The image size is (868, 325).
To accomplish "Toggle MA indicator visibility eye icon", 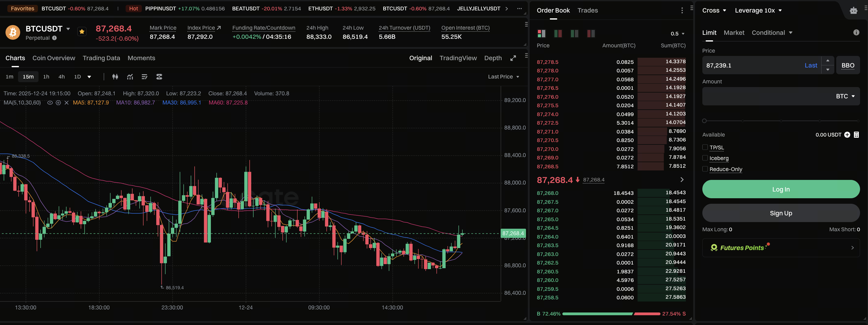I will point(50,103).
